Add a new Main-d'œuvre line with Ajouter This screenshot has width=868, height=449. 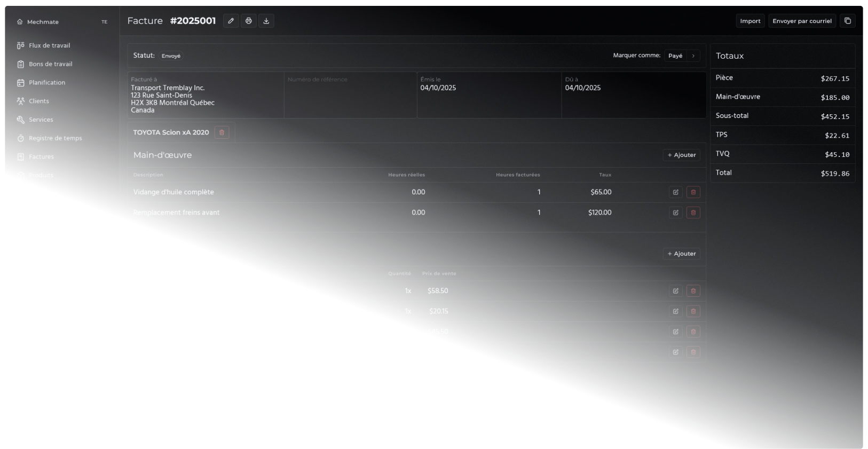pos(682,155)
